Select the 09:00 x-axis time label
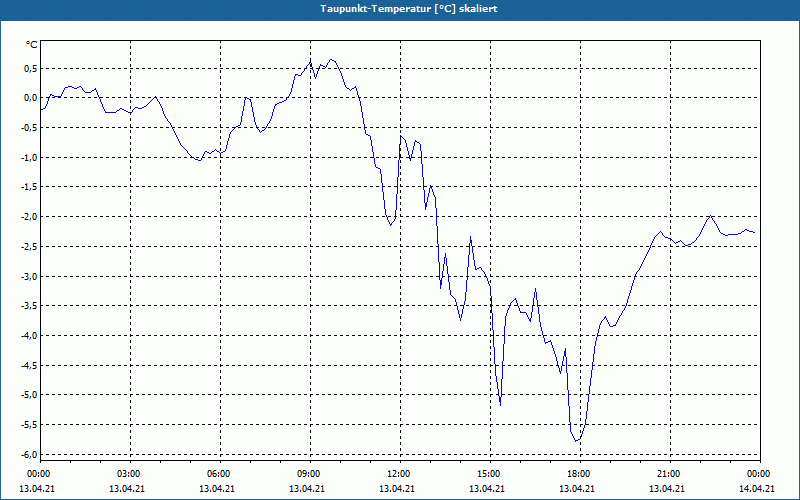 click(x=309, y=474)
